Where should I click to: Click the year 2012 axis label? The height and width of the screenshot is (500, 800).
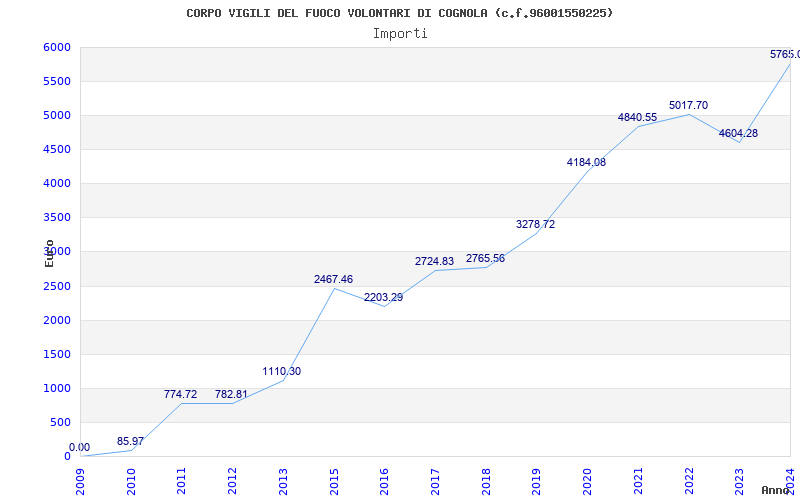(233, 482)
